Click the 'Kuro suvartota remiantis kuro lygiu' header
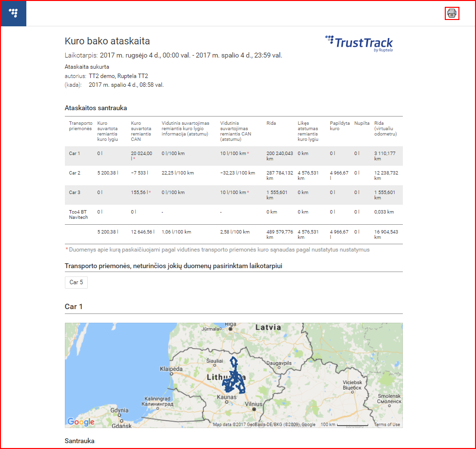The width and height of the screenshot is (476, 449). (107, 131)
